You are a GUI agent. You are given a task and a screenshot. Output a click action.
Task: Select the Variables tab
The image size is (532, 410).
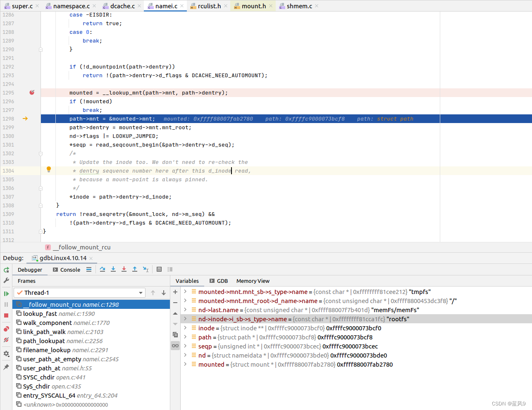(x=187, y=281)
